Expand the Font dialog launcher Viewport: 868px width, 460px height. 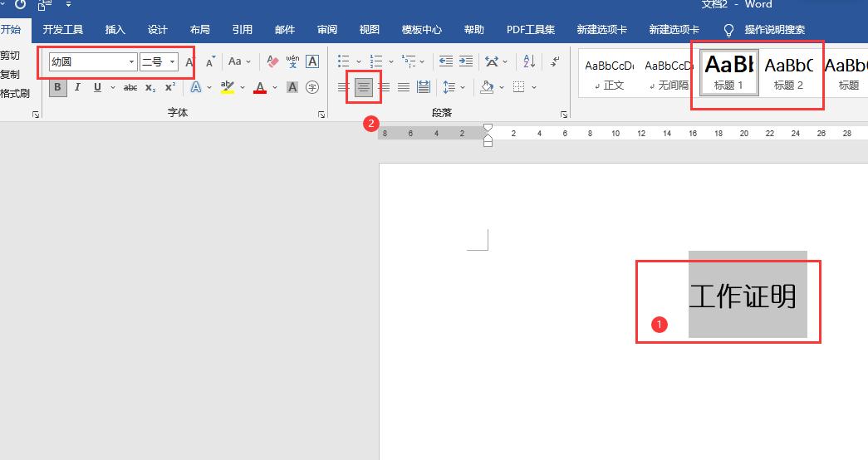321,115
